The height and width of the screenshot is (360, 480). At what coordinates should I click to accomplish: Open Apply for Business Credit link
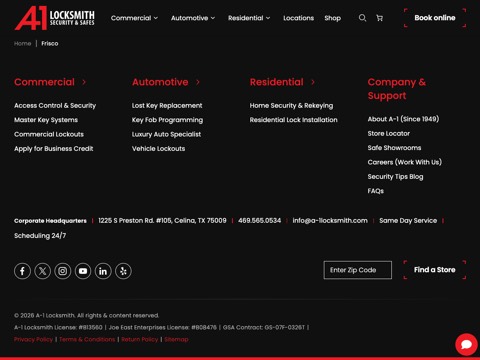[54, 149]
